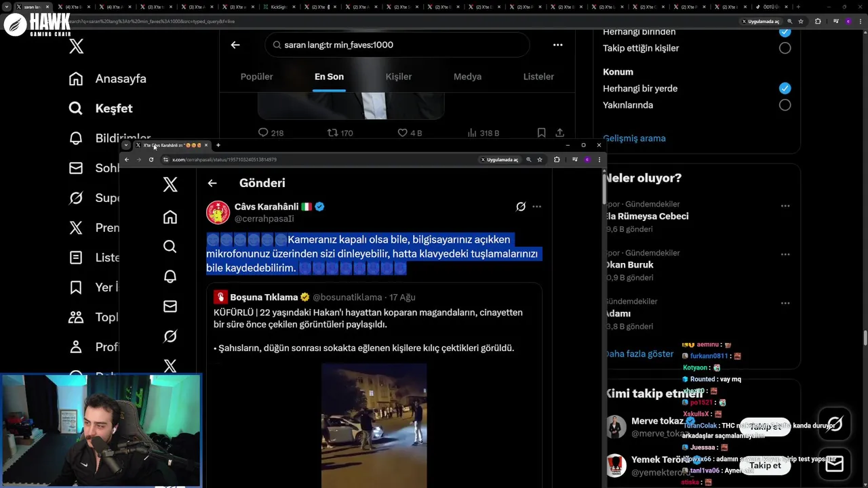Click repost icon showing 170

pyautogui.click(x=332, y=133)
